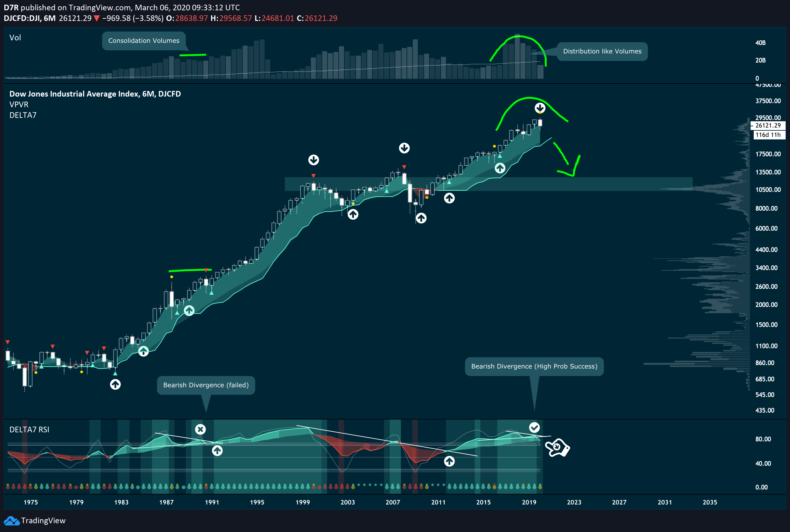The image size is (790, 532).
Task: Click the pointing hand icon beside the RSI
Action: pyautogui.click(x=557, y=448)
